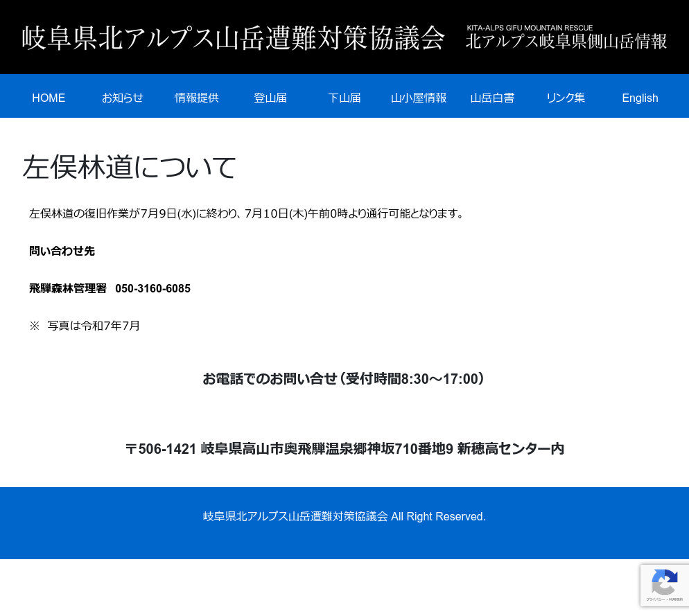Image resolution: width=689 pixels, height=616 pixels.
Task: Select 登山届 in the navigation bar
Action: pyautogui.click(x=270, y=98)
